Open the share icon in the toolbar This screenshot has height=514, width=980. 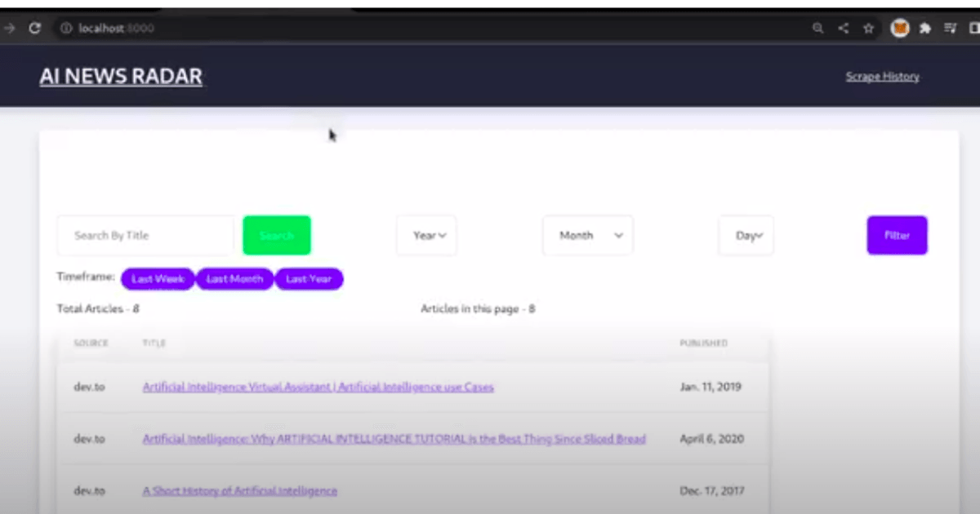843,27
